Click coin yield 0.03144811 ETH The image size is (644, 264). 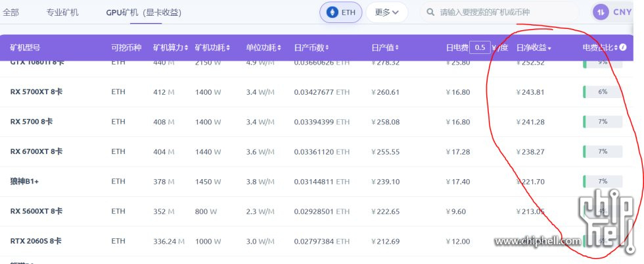(x=321, y=182)
